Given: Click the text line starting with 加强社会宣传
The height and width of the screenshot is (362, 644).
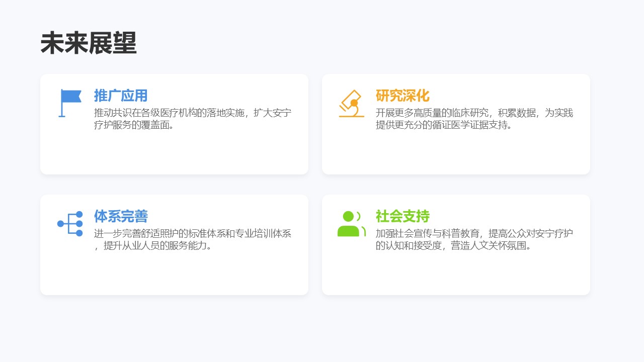Looking at the screenshot, I should point(474,233).
